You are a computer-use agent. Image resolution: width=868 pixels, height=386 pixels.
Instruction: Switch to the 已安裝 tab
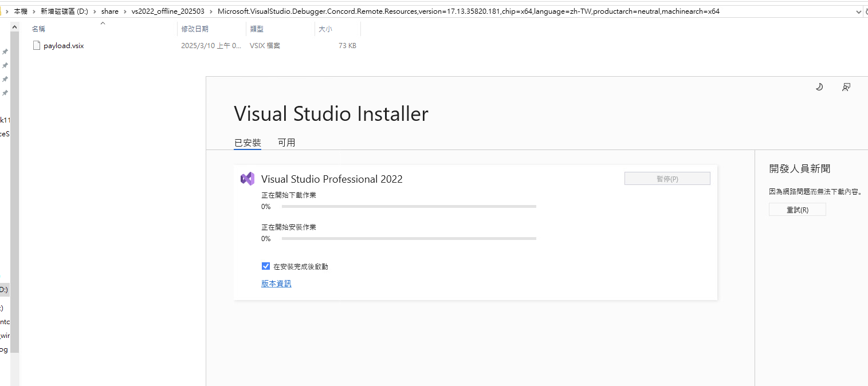click(x=248, y=143)
